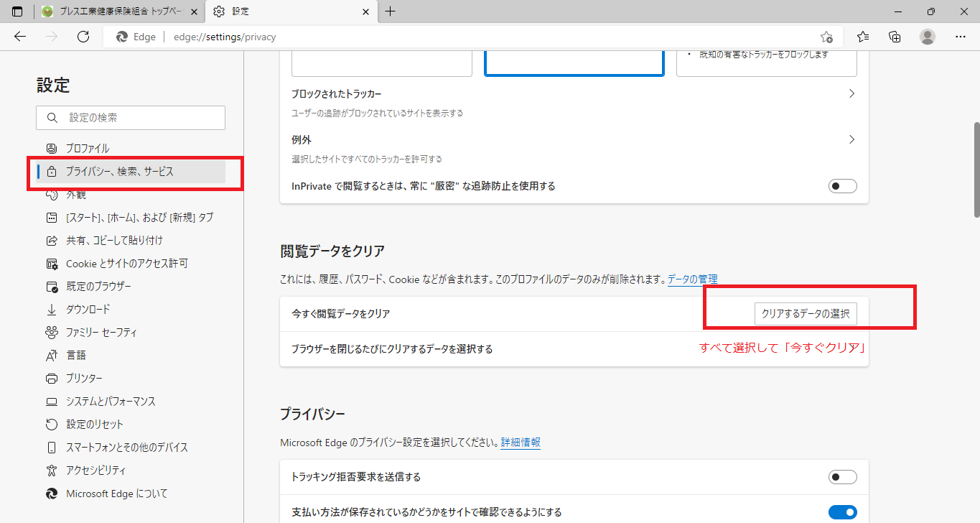Open ファミリー セーフティ settings
This screenshot has height=523, width=980.
point(131,333)
